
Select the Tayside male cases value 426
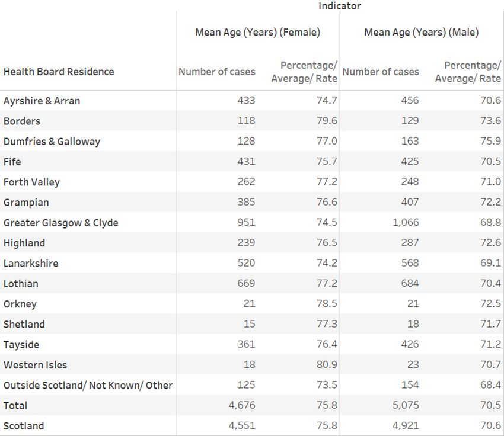[410, 344]
